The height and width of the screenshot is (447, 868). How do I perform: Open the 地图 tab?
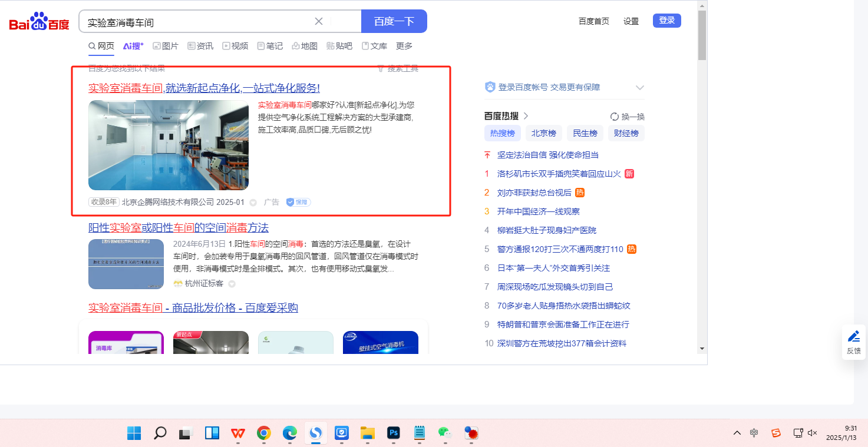point(305,46)
